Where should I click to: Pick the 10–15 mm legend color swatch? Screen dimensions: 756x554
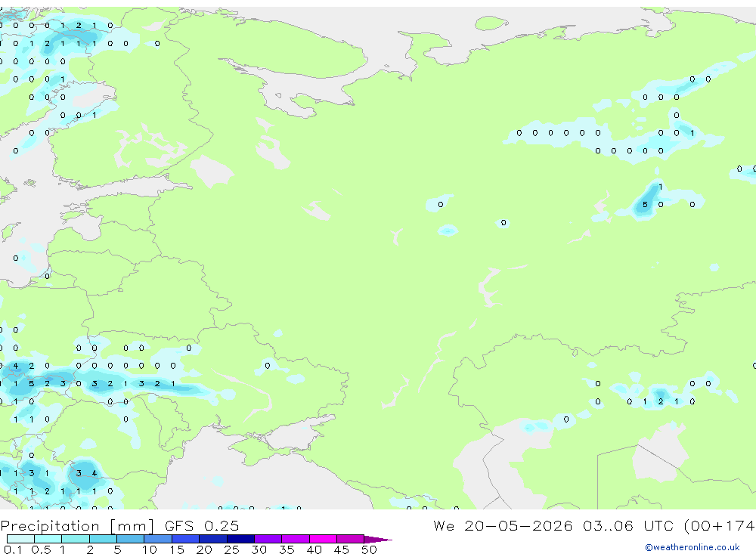(158, 539)
